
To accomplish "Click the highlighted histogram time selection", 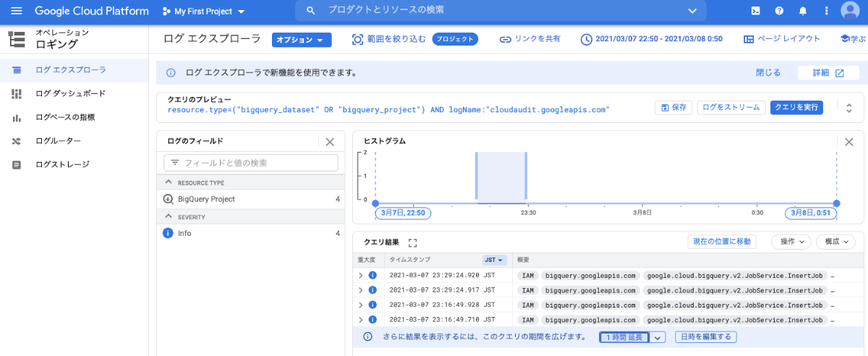I will coord(501,175).
